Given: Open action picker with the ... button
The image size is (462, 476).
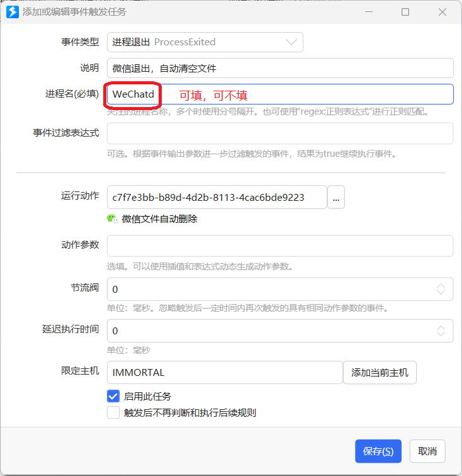Looking at the screenshot, I should [x=336, y=197].
